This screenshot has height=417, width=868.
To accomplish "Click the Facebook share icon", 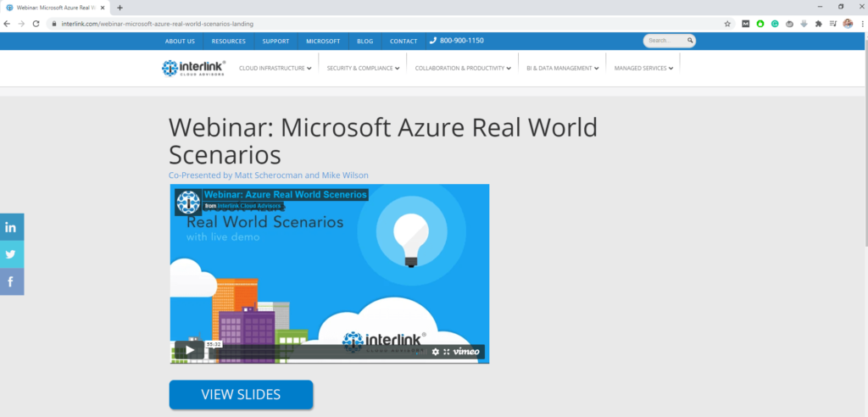I will [11, 281].
